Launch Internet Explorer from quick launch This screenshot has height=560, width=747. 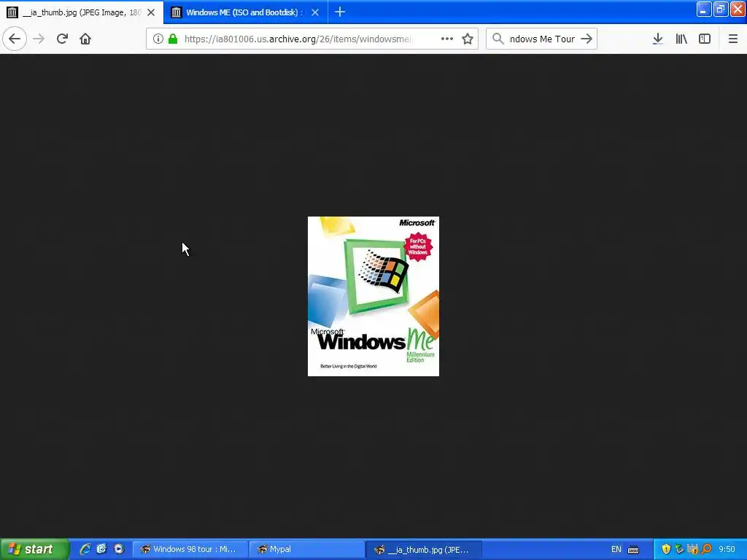click(x=85, y=549)
